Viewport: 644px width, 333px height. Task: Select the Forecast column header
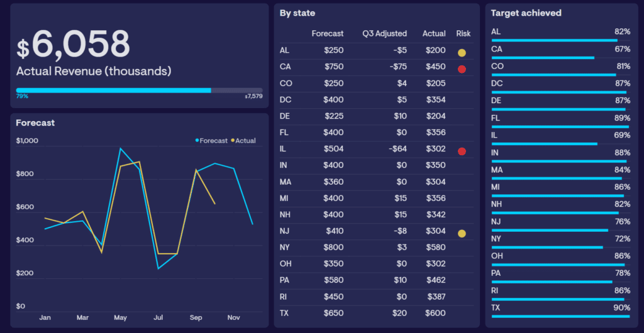point(327,34)
